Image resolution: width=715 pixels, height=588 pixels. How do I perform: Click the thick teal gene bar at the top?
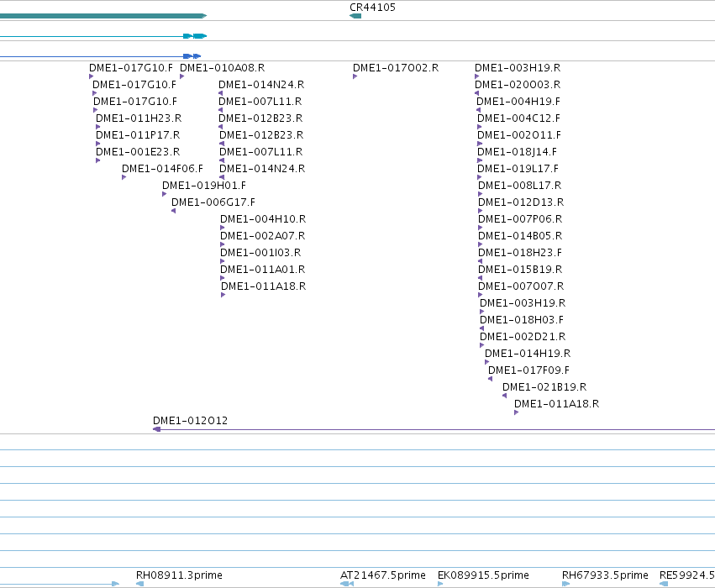[x=103, y=16]
